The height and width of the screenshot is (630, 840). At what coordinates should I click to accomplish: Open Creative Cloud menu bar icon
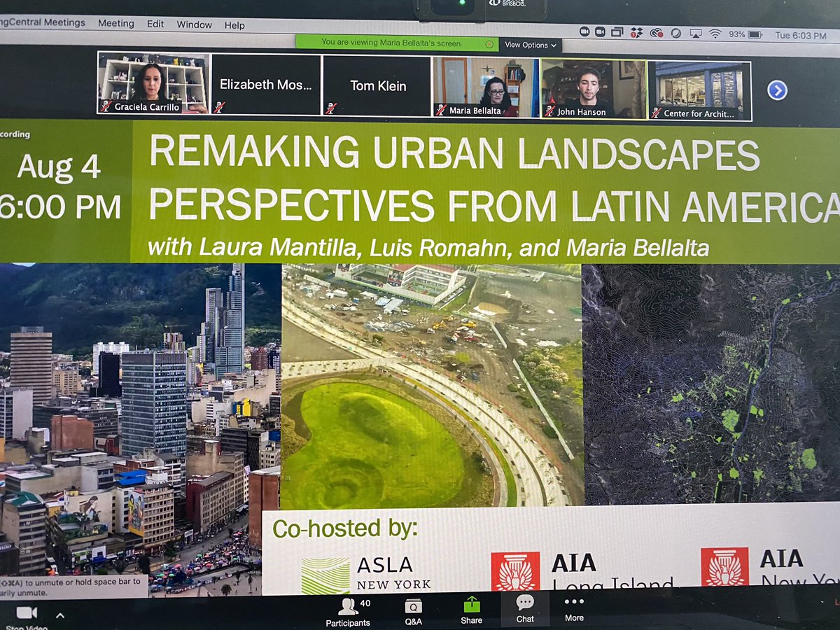click(x=656, y=32)
